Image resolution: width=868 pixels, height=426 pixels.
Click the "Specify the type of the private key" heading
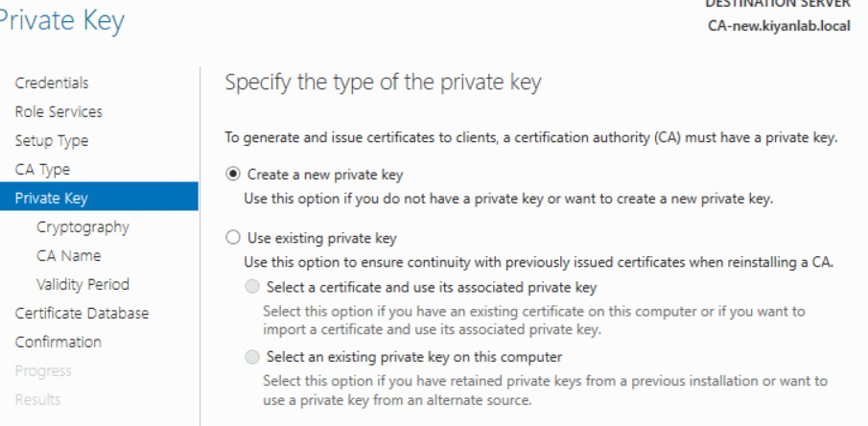[383, 83]
